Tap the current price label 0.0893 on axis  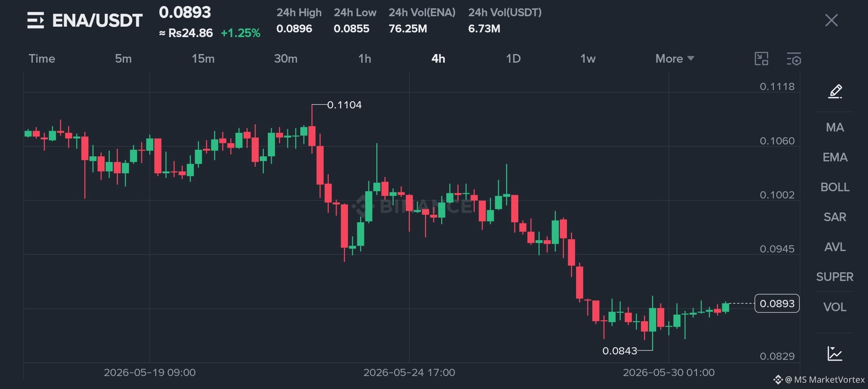click(777, 303)
